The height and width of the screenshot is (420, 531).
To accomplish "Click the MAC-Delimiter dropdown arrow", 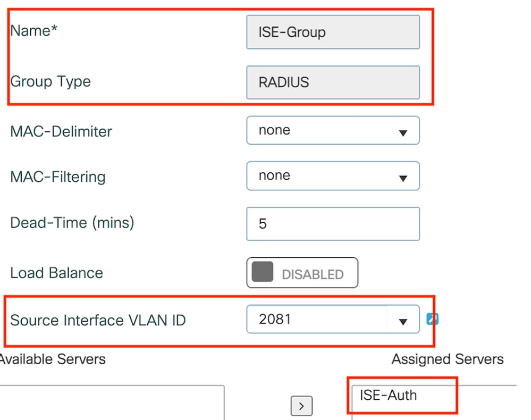I will coord(403,133).
